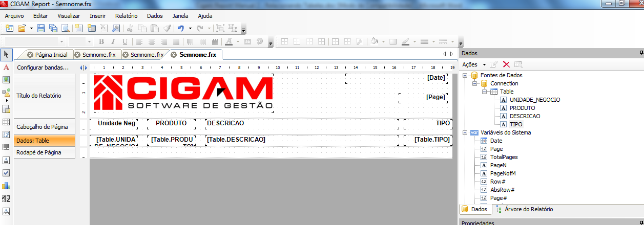644x225 pixels.
Task: Switch to Árvore do Relatório tab
Action: [x=525, y=209]
